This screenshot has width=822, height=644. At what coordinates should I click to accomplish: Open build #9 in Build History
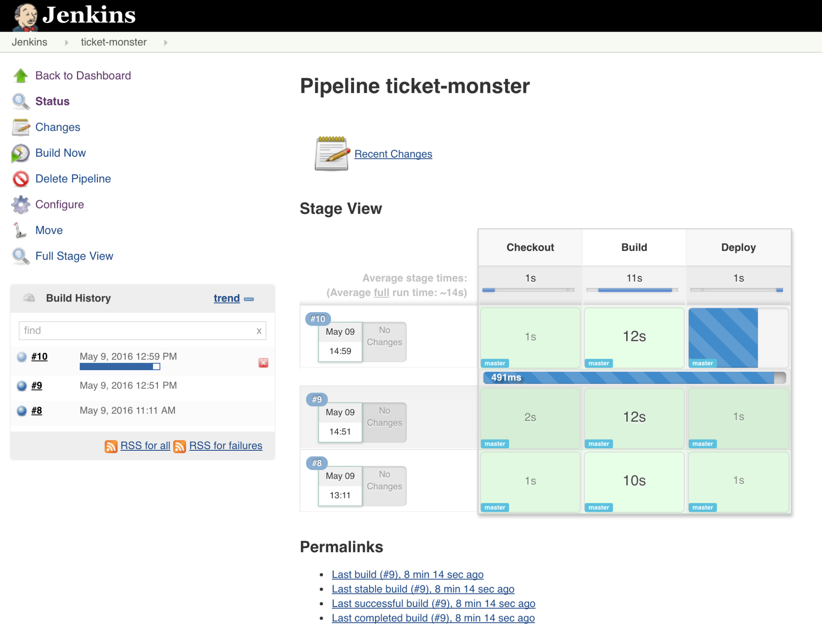37,385
